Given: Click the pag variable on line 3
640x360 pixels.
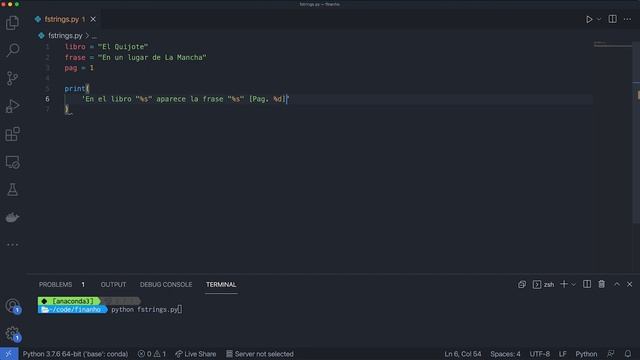Looking at the screenshot, I should pos(71,68).
